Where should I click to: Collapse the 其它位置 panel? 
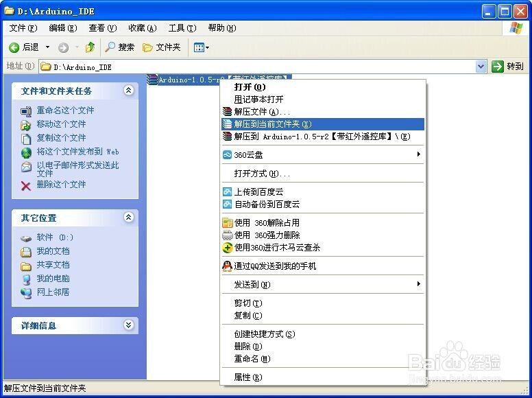(x=129, y=218)
